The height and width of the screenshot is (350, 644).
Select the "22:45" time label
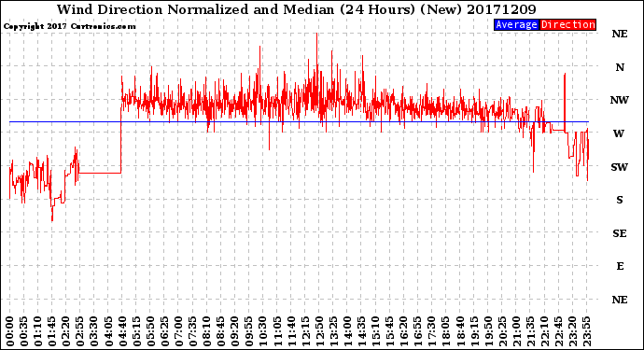coord(558,331)
